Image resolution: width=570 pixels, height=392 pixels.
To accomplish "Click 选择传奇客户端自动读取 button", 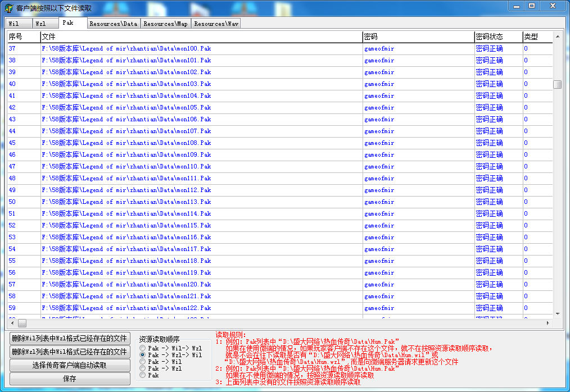I will (70, 365).
